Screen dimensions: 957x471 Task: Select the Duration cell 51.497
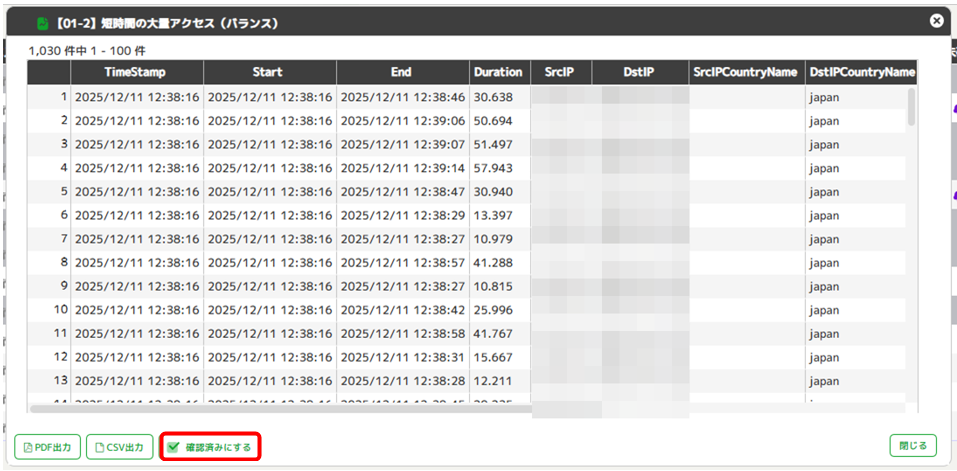point(500,145)
